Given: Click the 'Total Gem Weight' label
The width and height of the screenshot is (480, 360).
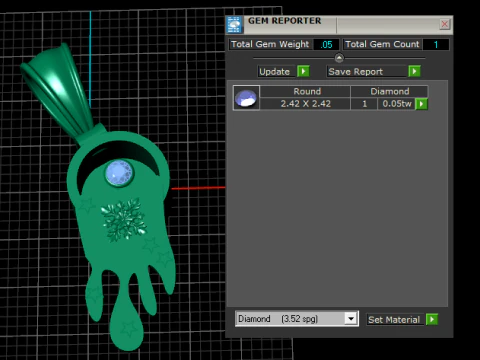Looking at the screenshot, I should pos(270,44).
